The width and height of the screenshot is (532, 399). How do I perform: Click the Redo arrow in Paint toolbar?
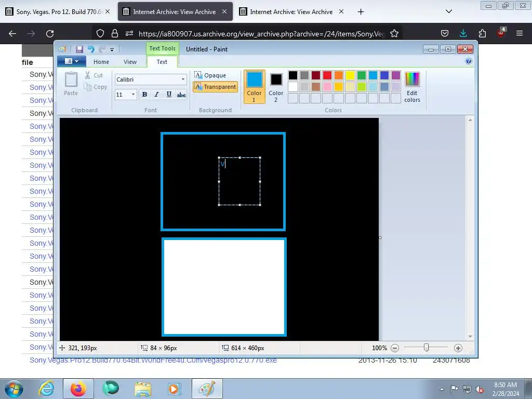(102, 49)
